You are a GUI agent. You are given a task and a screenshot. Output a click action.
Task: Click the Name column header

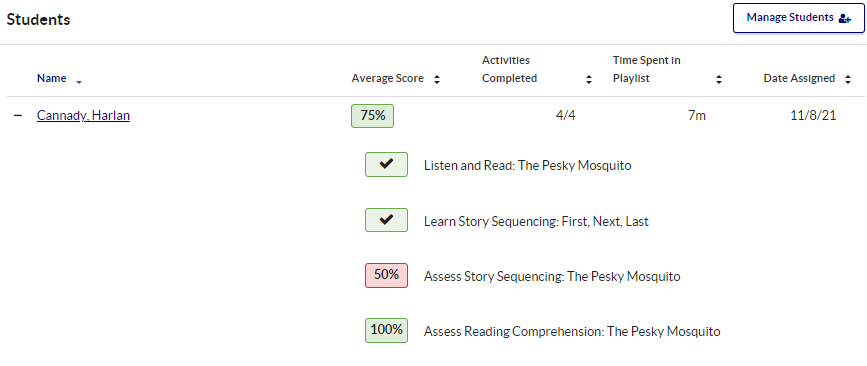[x=51, y=79]
